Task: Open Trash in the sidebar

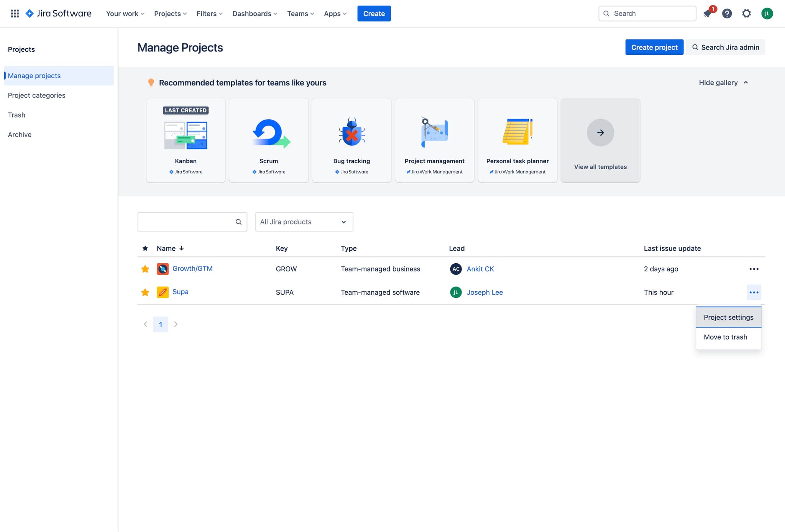Action: 16,115
